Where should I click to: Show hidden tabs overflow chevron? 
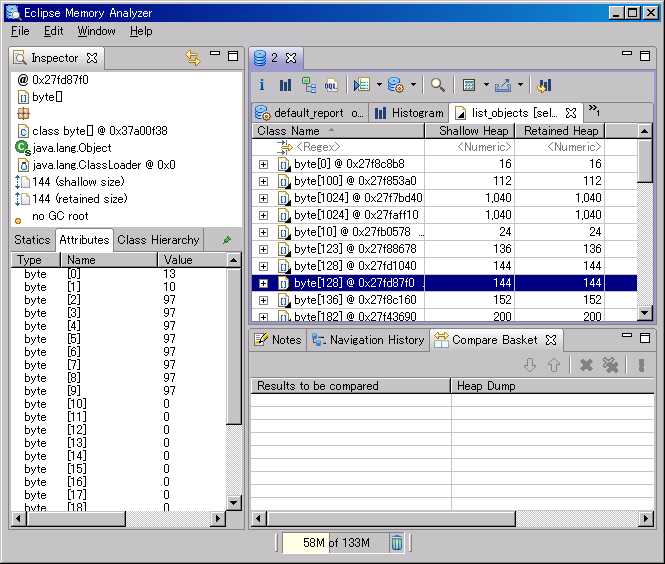(594, 110)
